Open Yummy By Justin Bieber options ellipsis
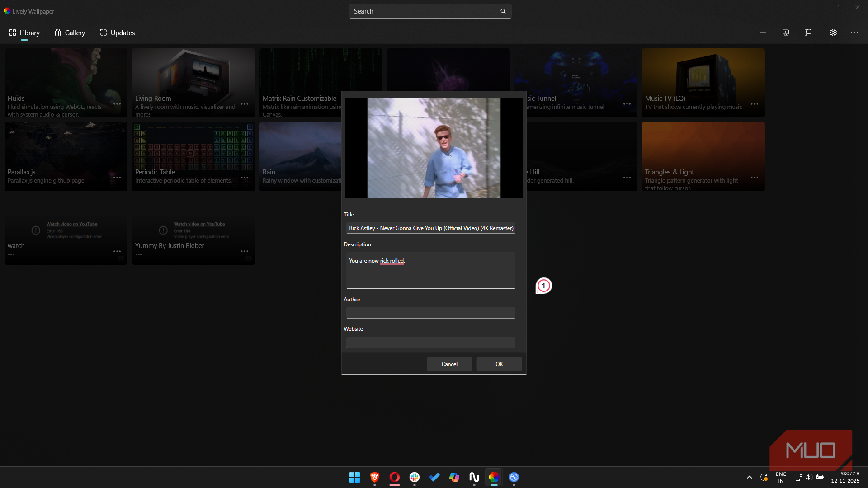The width and height of the screenshot is (868, 488). pyautogui.click(x=245, y=251)
